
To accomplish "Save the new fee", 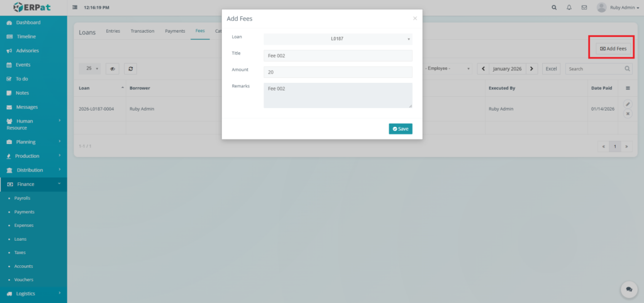I will [x=401, y=129].
